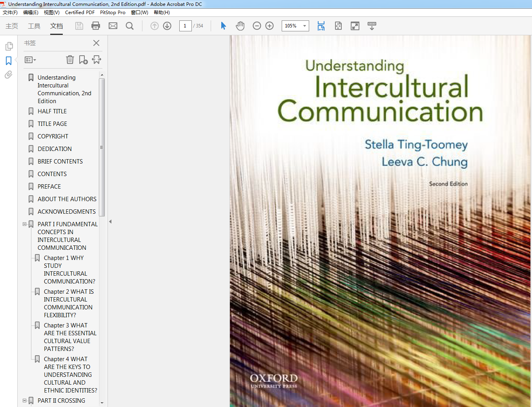Click the Save file icon
The width and height of the screenshot is (532, 407).
pyautogui.click(x=79, y=26)
